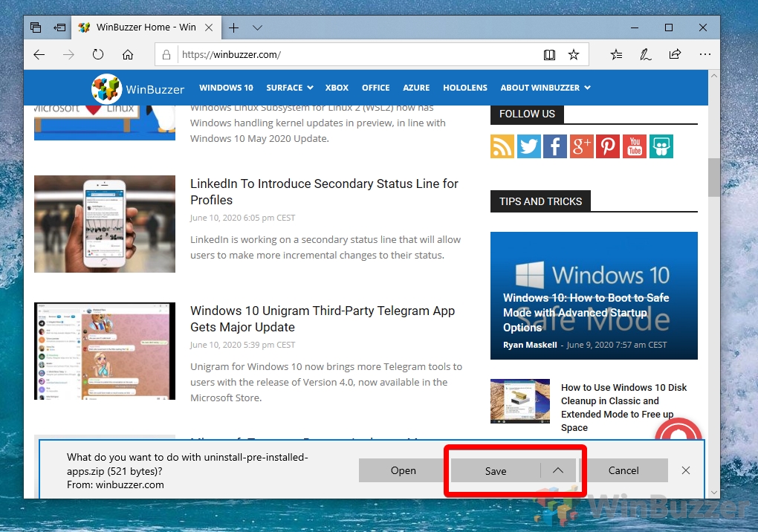Open the RSS feed icon
758x532 pixels.
pos(502,146)
